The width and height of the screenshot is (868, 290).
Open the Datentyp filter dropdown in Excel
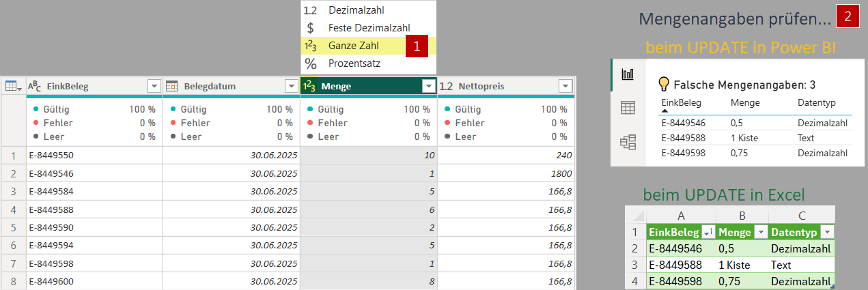pos(827,231)
